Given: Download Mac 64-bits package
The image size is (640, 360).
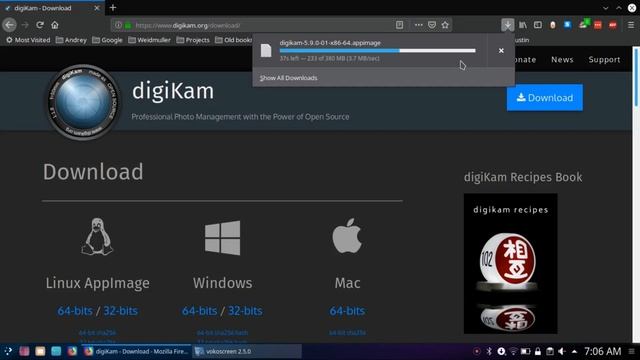Looking at the screenshot, I should pyautogui.click(x=347, y=311).
